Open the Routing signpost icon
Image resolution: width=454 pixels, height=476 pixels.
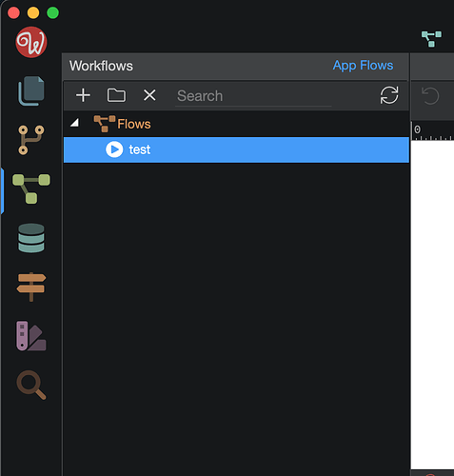click(31, 287)
